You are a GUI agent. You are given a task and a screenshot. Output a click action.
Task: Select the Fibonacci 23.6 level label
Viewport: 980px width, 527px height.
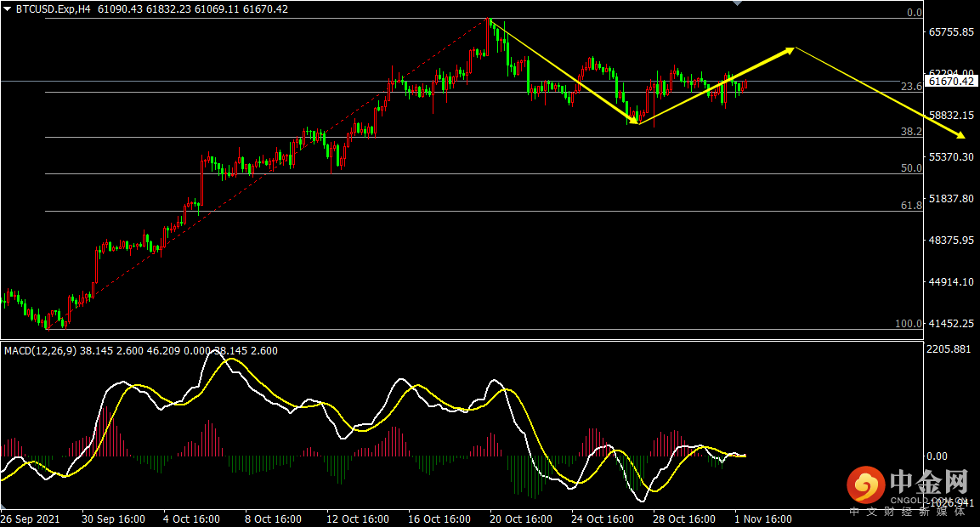[x=911, y=86]
